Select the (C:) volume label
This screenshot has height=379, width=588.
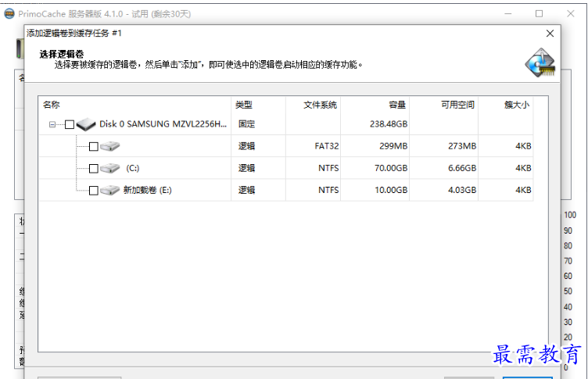(133, 168)
